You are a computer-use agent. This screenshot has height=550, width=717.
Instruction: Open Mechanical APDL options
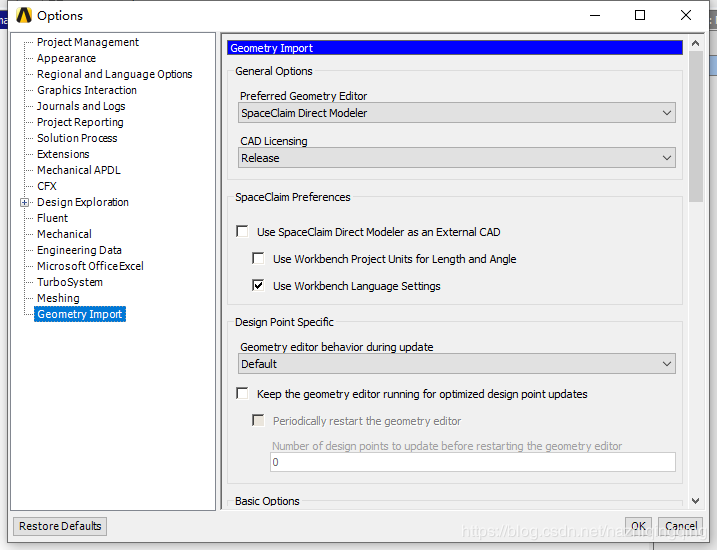(79, 170)
